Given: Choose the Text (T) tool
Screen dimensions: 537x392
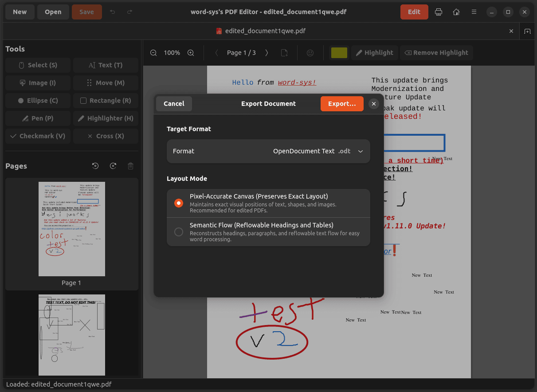Looking at the screenshot, I should 106,65.
